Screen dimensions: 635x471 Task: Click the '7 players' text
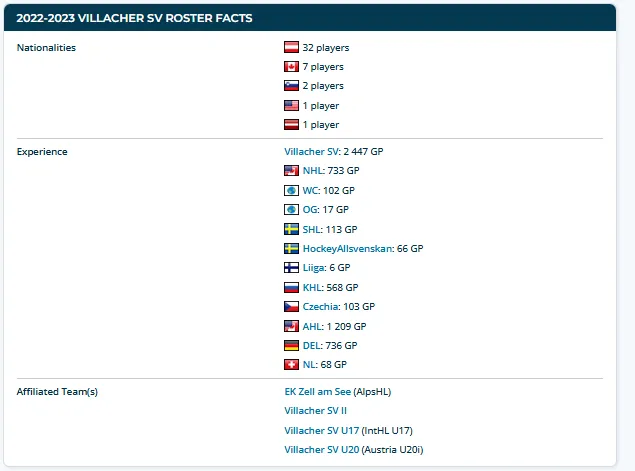(x=323, y=66)
